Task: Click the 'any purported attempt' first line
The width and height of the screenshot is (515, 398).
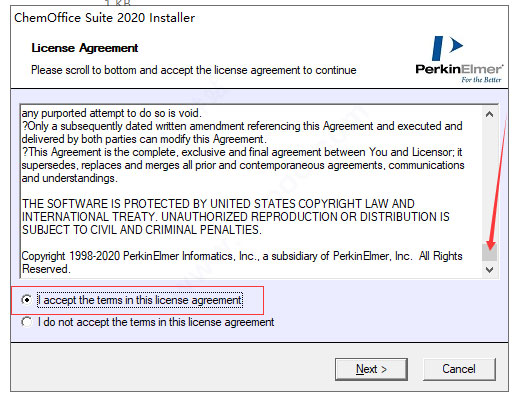Action: (x=112, y=113)
